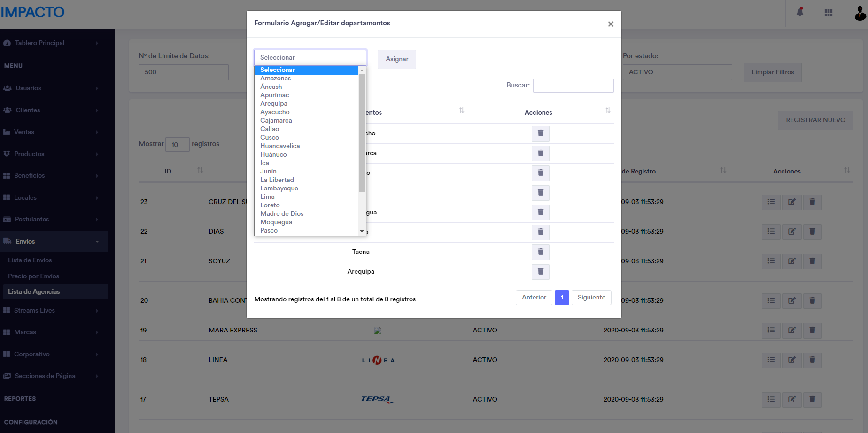
Task: Choose Cusco from the dropdown list
Action: [270, 138]
